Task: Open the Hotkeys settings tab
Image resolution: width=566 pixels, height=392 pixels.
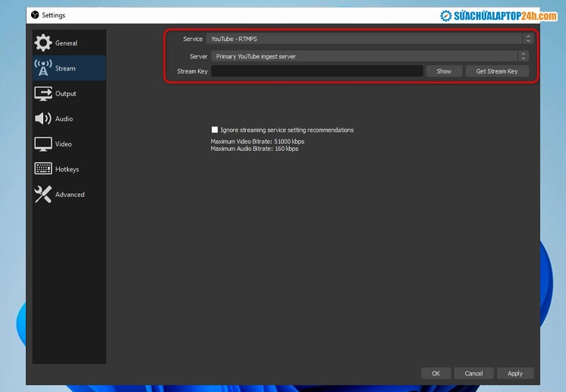Action: coord(69,169)
